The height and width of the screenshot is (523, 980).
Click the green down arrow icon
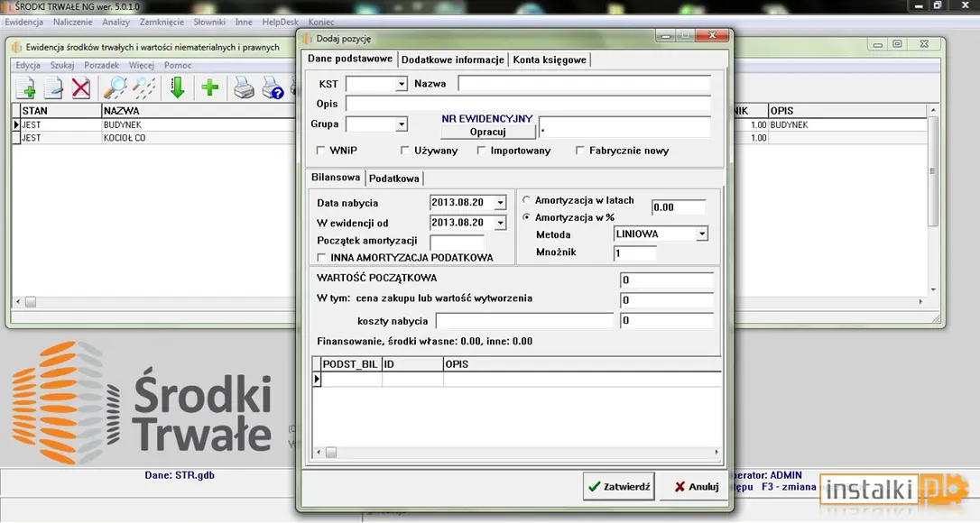pyautogui.click(x=178, y=88)
